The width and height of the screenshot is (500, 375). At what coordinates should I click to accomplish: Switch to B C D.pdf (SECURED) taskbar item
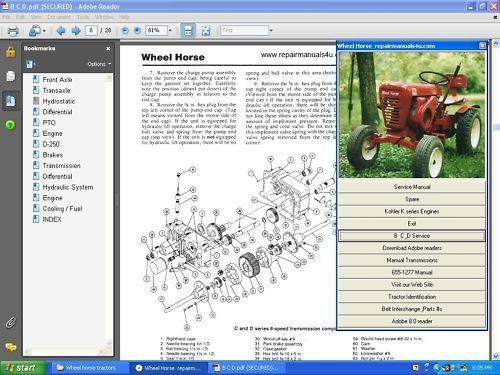pyautogui.click(x=247, y=368)
